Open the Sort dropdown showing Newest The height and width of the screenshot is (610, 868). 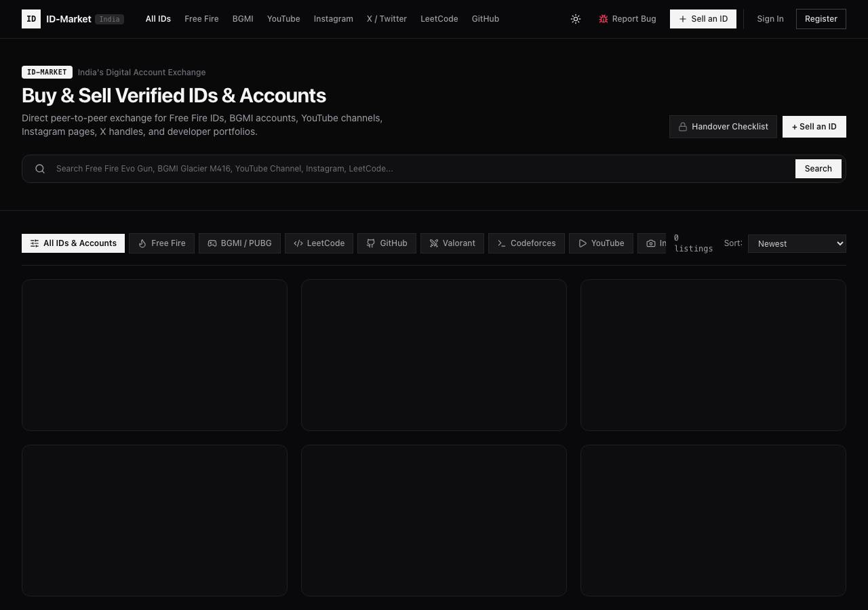coord(797,243)
